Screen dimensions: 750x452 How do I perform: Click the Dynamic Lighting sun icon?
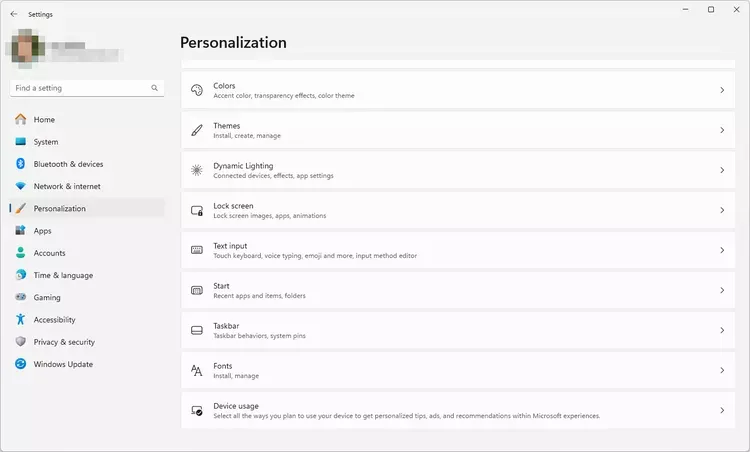pos(197,170)
